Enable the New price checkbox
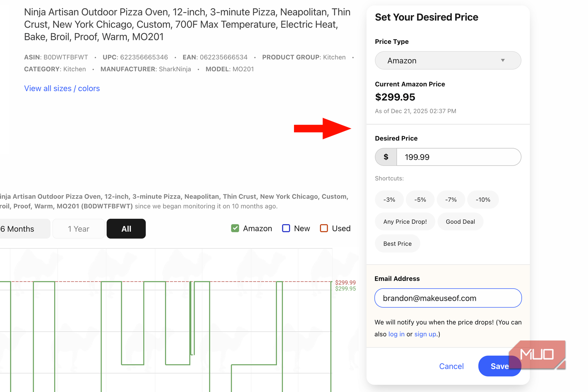Viewport: 588px width, 392px height. (286, 228)
